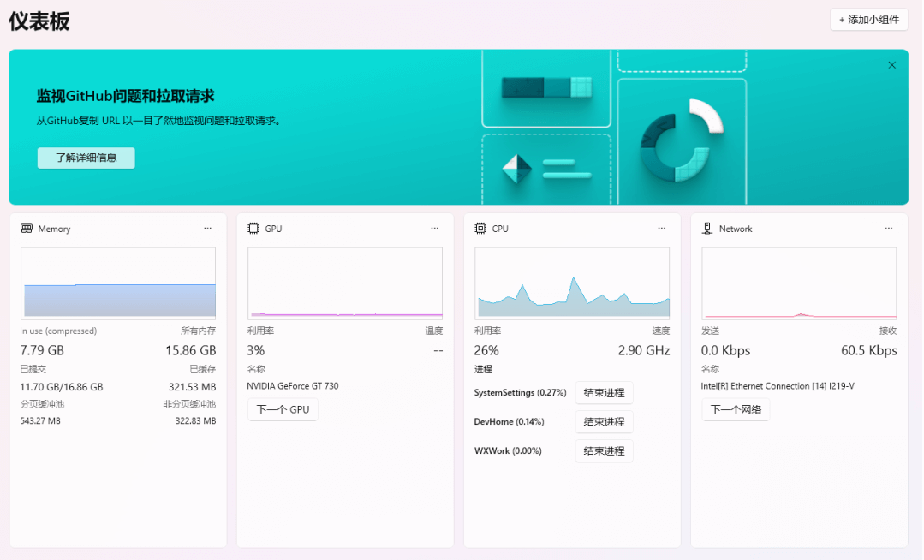Click the CPU utilization graph
Screen dimensions: 924x560
point(572,283)
